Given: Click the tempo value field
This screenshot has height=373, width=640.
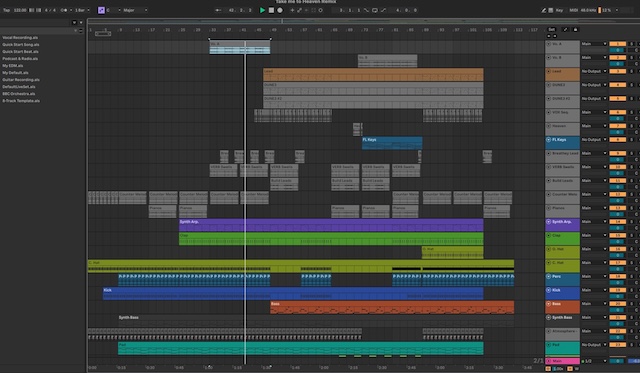Looking at the screenshot, I should coord(20,10).
